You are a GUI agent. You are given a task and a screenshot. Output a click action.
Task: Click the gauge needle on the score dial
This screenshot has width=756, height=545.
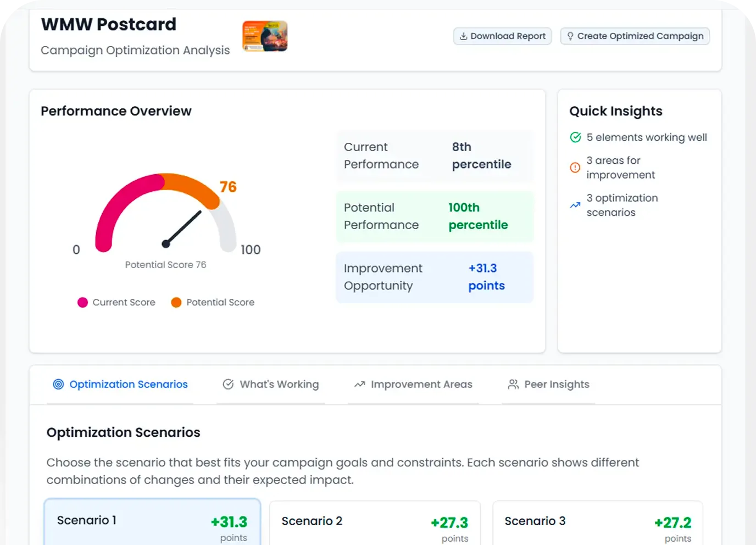182,228
